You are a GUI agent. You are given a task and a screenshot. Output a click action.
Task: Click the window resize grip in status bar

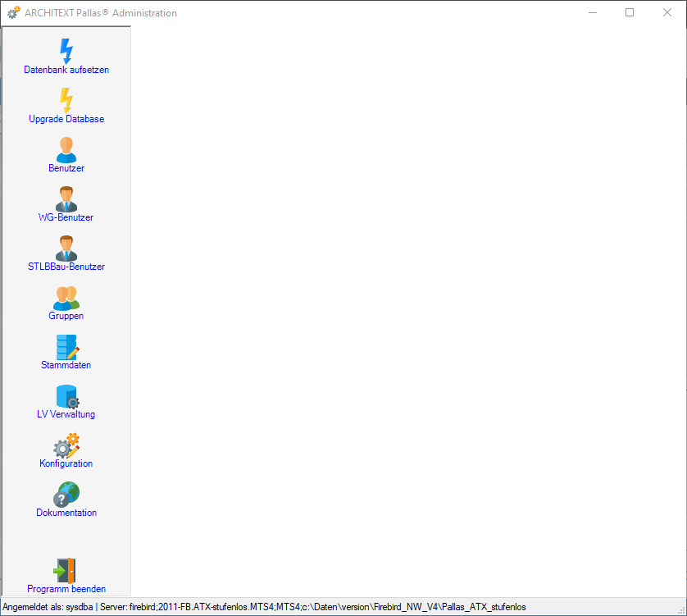pyautogui.click(x=681, y=610)
